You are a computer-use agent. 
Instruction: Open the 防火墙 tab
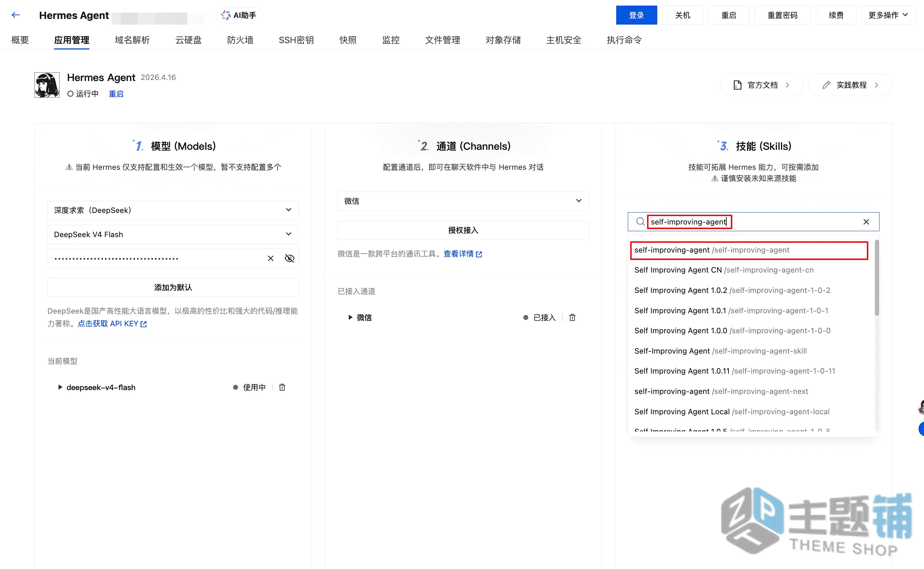tap(240, 40)
